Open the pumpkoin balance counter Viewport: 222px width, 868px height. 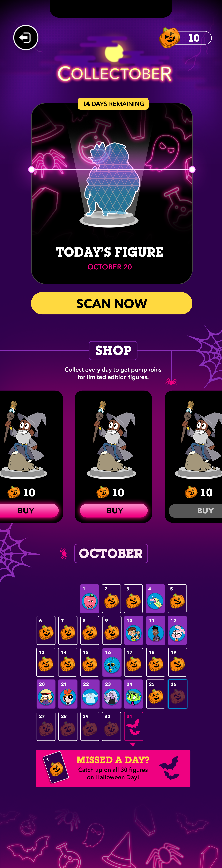[x=185, y=37]
